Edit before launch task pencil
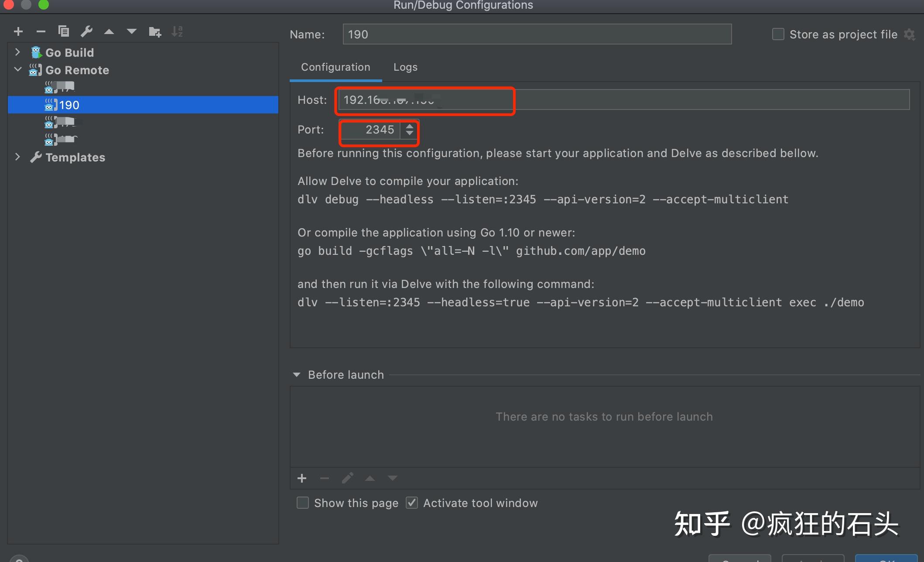The image size is (924, 562). tap(347, 478)
